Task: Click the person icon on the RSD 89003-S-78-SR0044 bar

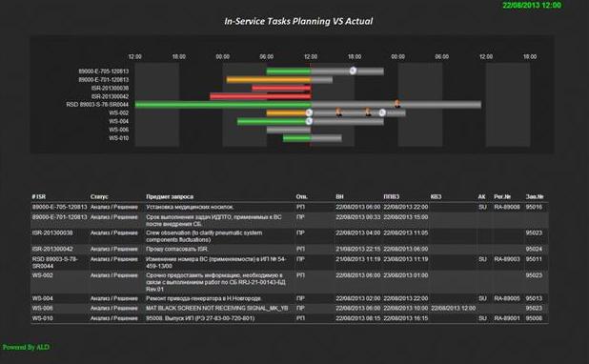Action: pos(397,104)
